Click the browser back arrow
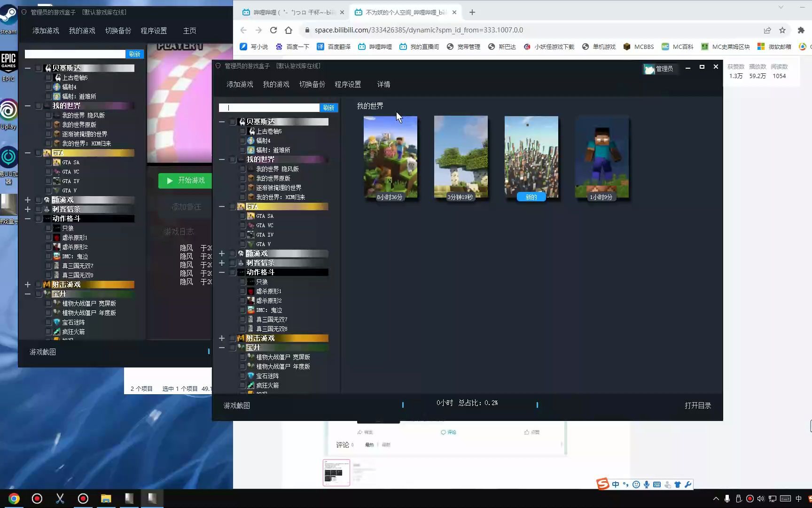 click(243, 30)
